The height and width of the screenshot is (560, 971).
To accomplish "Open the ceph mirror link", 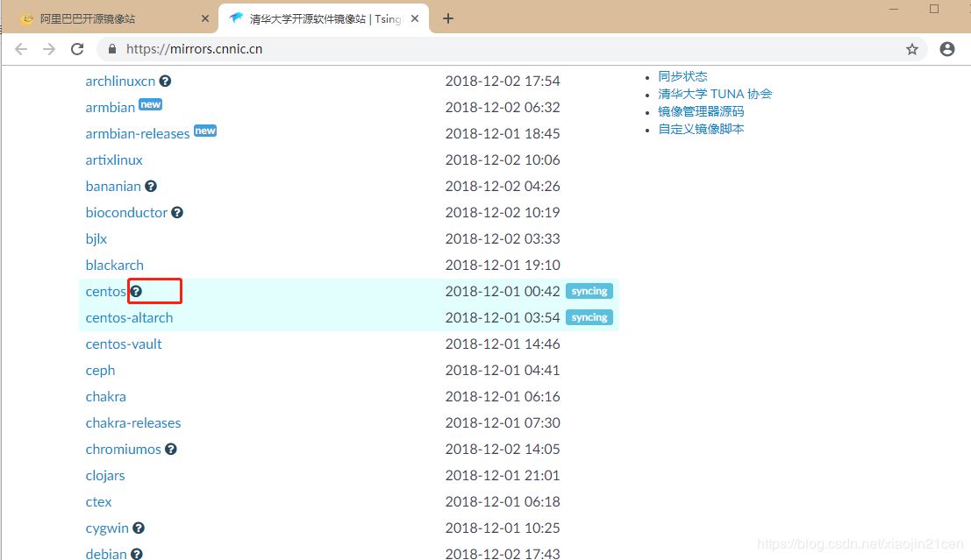I will [x=100, y=371].
